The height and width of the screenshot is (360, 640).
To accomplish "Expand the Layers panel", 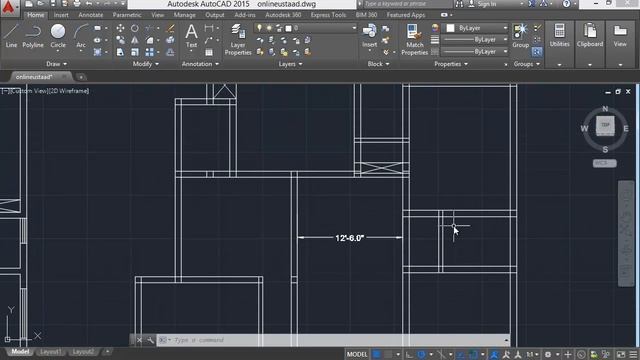I will pos(290,64).
